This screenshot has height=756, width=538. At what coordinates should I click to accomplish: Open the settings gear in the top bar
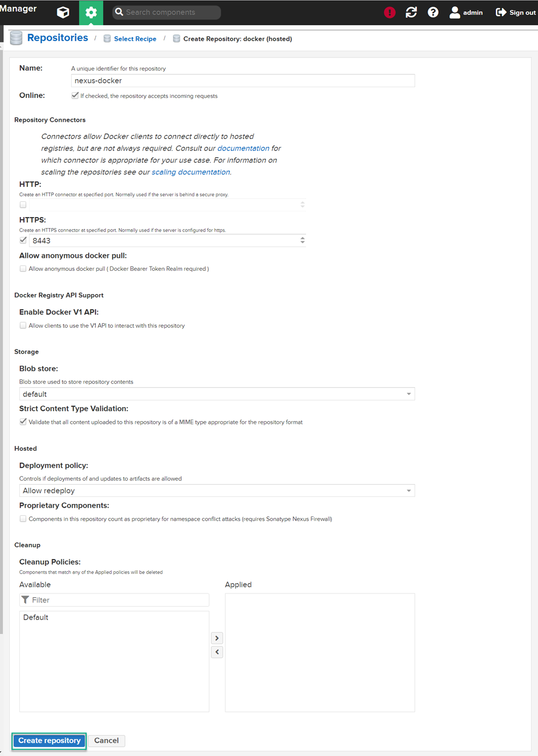pos(91,12)
